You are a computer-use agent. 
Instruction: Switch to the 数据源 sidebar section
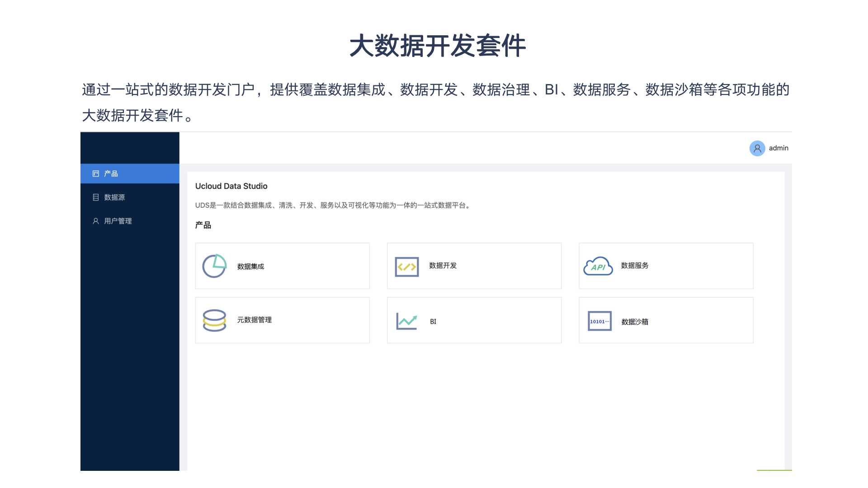114,197
